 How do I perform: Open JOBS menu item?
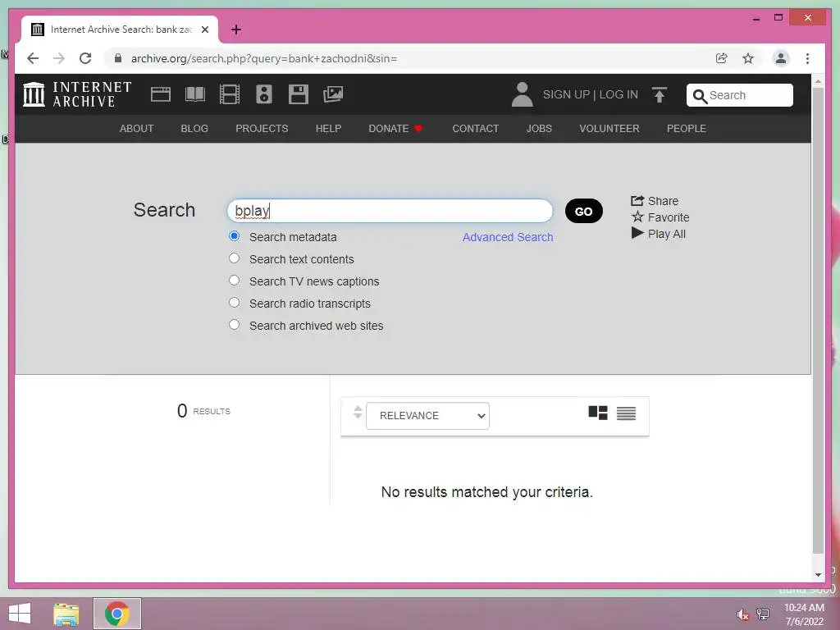539,129
